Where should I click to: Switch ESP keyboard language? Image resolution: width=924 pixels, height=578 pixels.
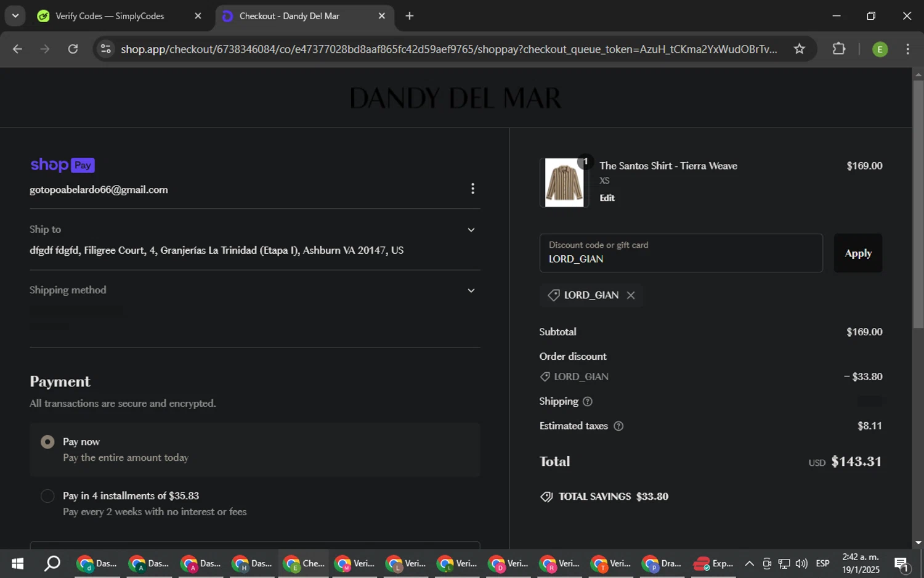[822, 563]
